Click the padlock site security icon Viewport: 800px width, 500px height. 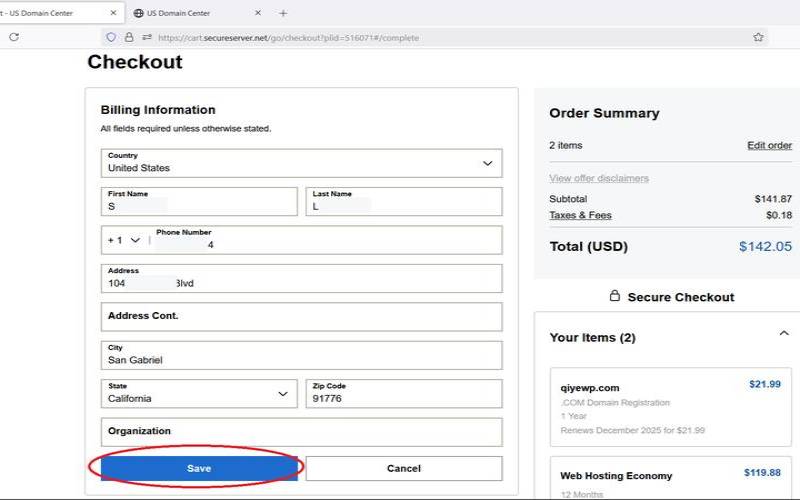tap(129, 37)
